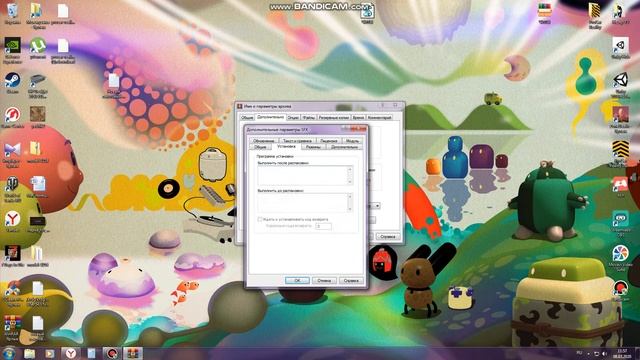
Task: Click the taskbar clock
Action: 622,353
